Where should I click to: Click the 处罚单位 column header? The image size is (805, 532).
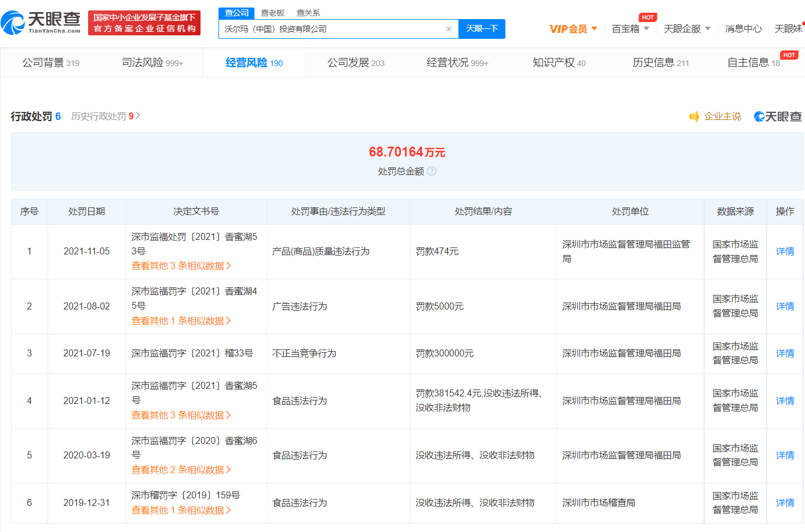point(631,212)
